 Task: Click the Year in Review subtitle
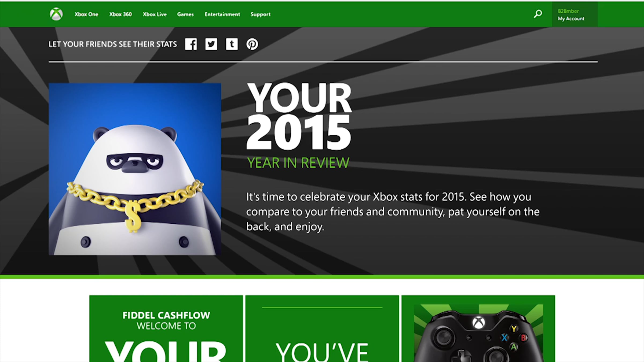[298, 163]
